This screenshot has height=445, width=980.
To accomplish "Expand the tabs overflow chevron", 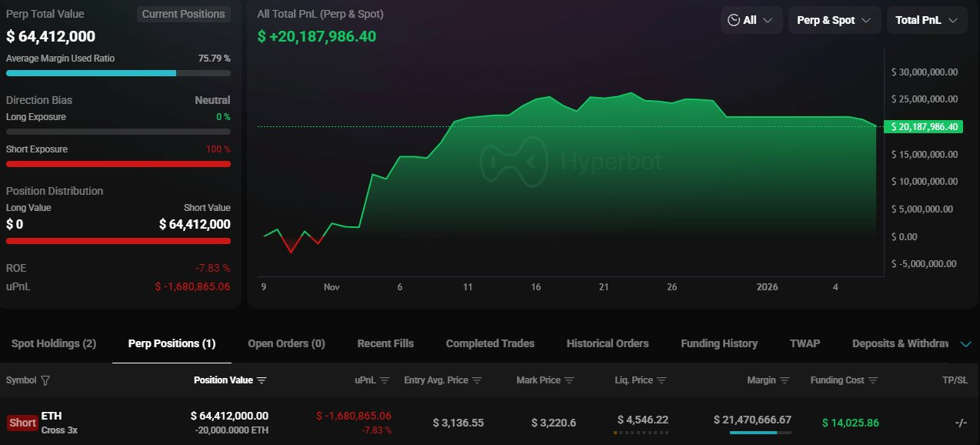I will pos(966,344).
